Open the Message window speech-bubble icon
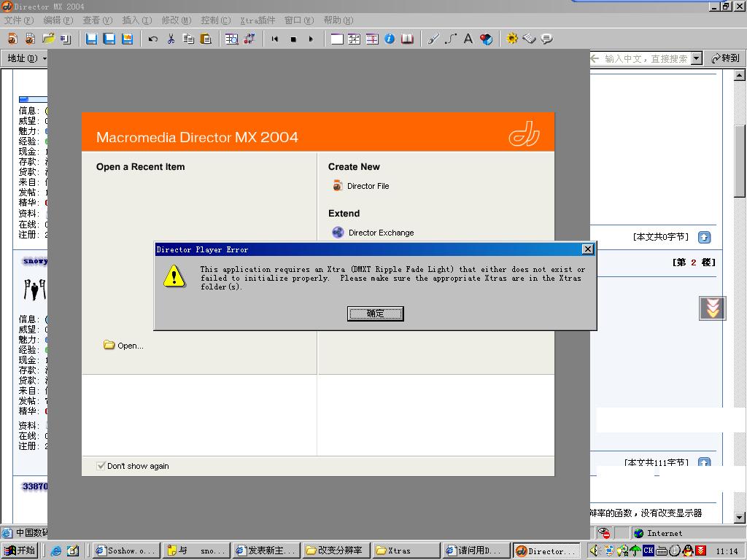This screenshot has width=747, height=560. tap(547, 39)
